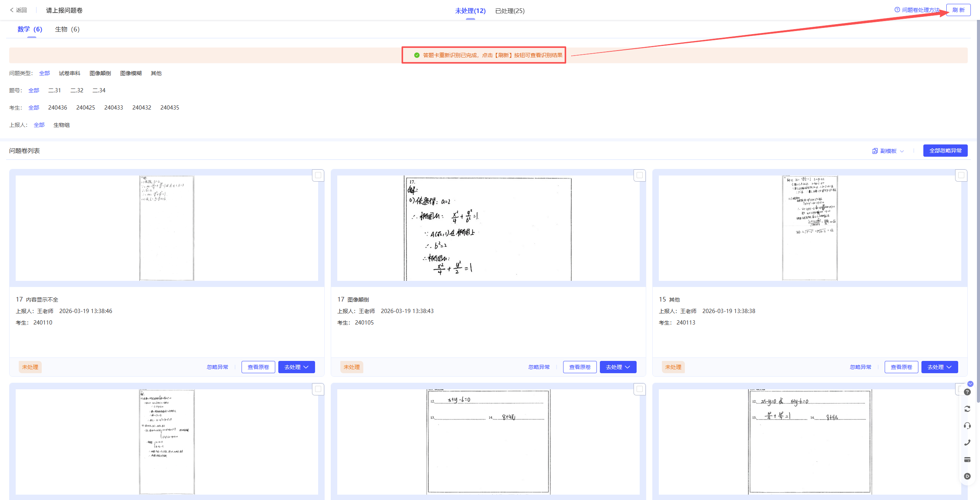This screenshot has height=500, width=980.
Task: Click the sync arrows floating icon
Action: pyautogui.click(x=967, y=409)
